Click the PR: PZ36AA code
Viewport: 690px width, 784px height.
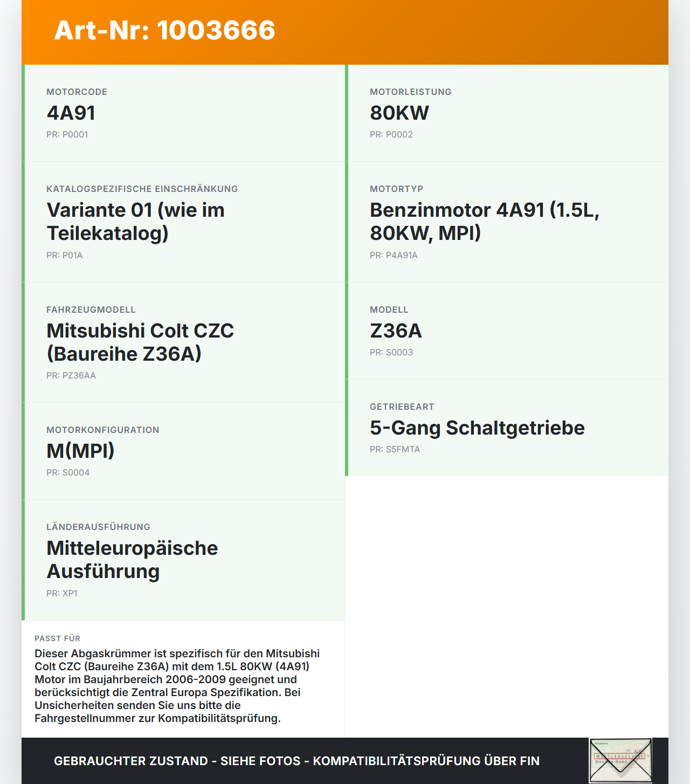click(x=71, y=375)
